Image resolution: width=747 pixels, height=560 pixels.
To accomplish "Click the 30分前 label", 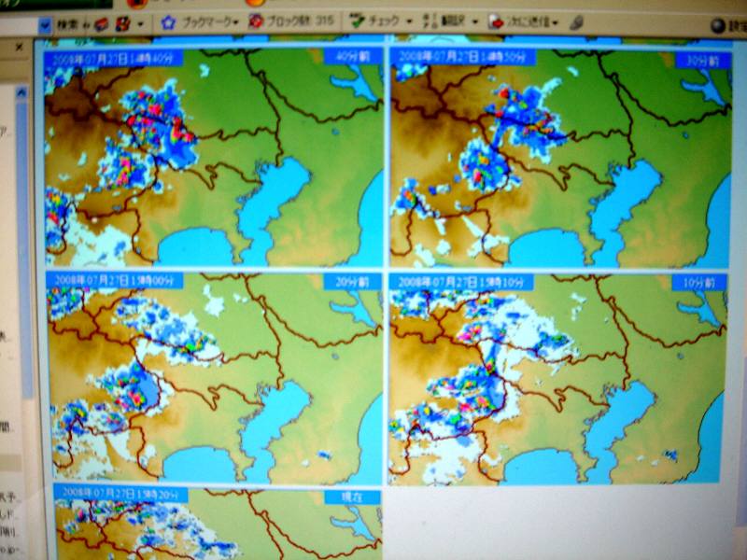I will click(703, 61).
